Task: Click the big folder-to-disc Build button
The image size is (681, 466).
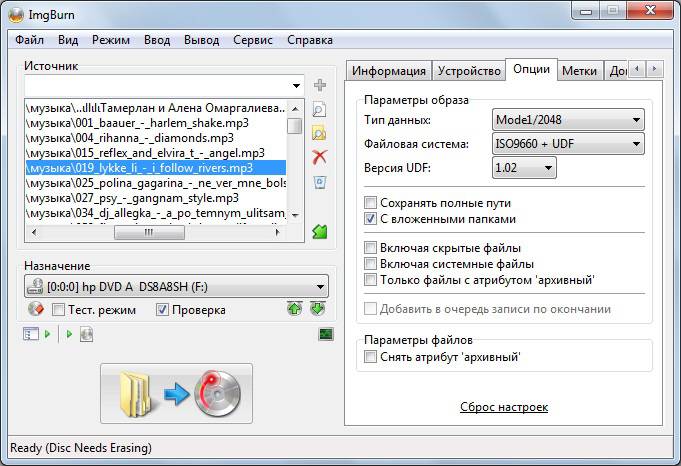Action: tap(176, 393)
